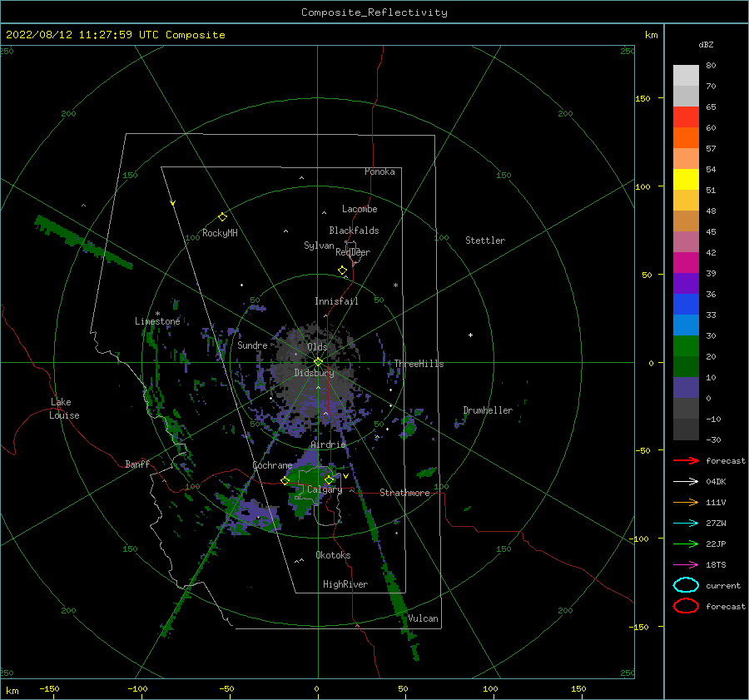Select the orange 111V arrow icon
The height and width of the screenshot is (700, 749).
tap(686, 502)
